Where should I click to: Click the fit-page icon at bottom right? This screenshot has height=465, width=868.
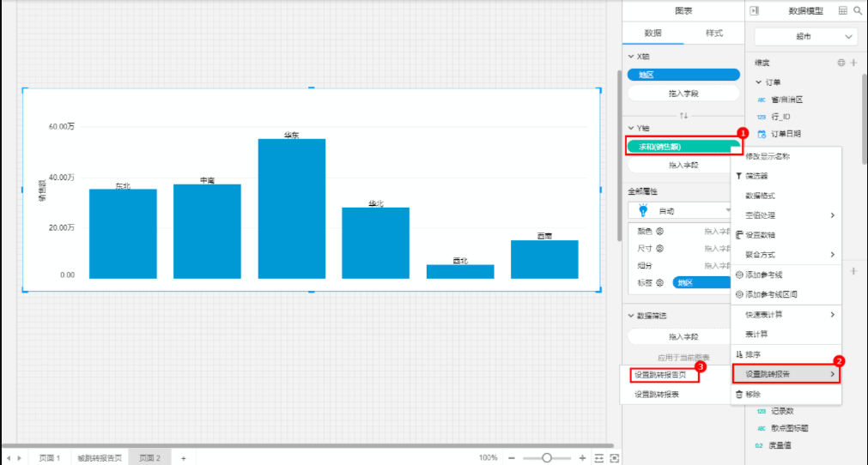(x=615, y=458)
